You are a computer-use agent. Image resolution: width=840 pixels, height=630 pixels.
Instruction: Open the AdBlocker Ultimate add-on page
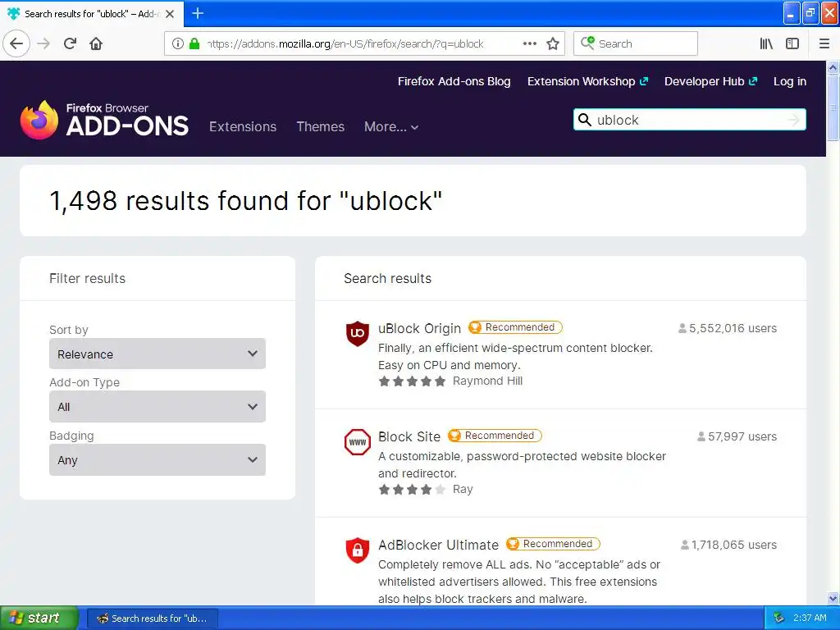pyautogui.click(x=438, y=545)
